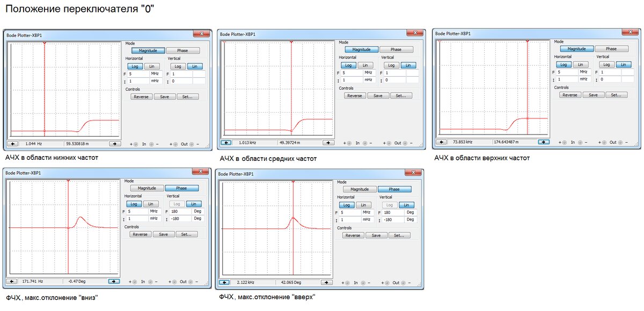The height and width of the screenshot is (311, 644).
Task: Set Horizontal Lin scale in 1.044 Hz plotter
Action: pyautogui.click(x=151, y=66)
